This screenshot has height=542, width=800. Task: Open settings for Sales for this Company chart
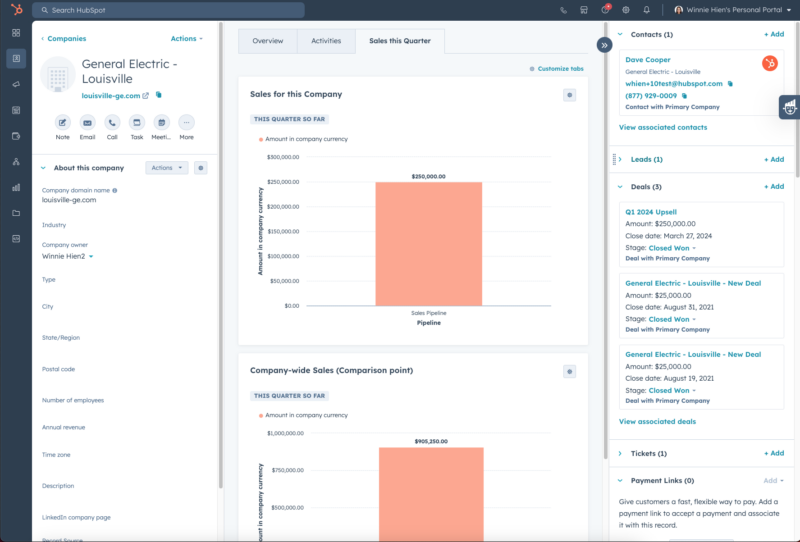(569, 95)
